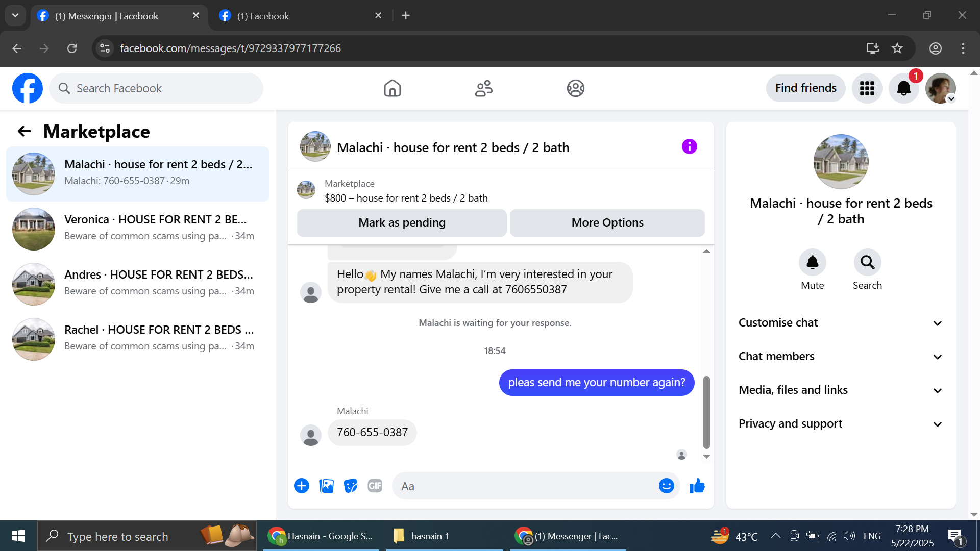The width and height of the screenshot is (980, 551).
Task: Switch to the Messenger | Facebook tab
Action: [118, 16]
